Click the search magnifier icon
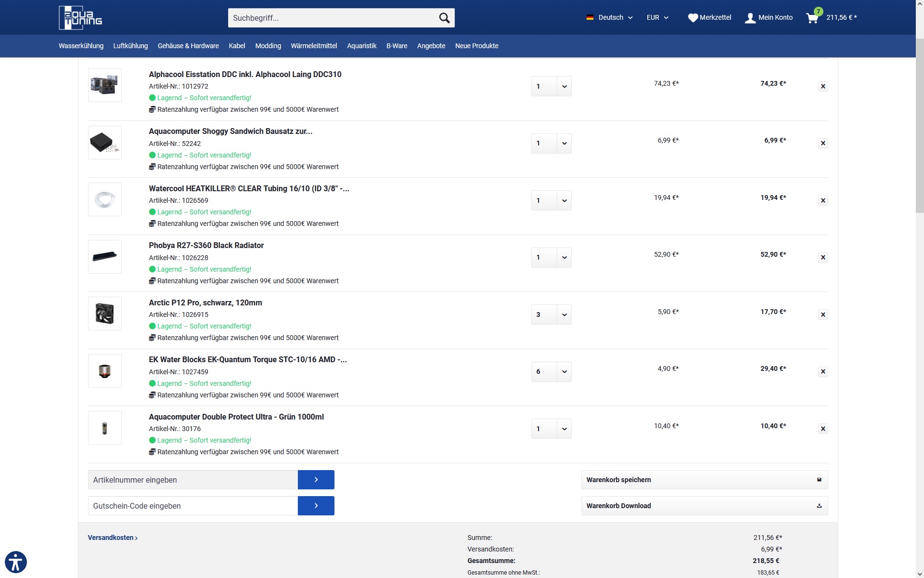Image resolution: width=924 pixels, height=578 pixels. pos(444,18)
